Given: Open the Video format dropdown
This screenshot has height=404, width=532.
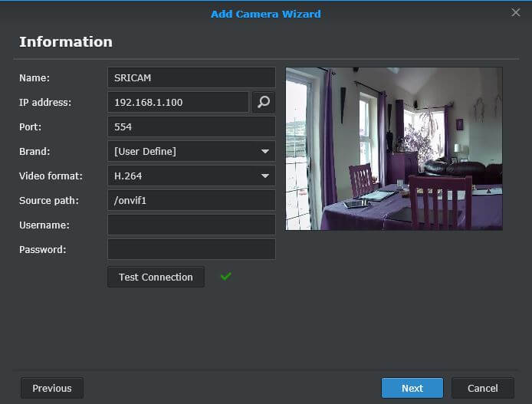Looking at the screenshot, I should click(192, 176).
